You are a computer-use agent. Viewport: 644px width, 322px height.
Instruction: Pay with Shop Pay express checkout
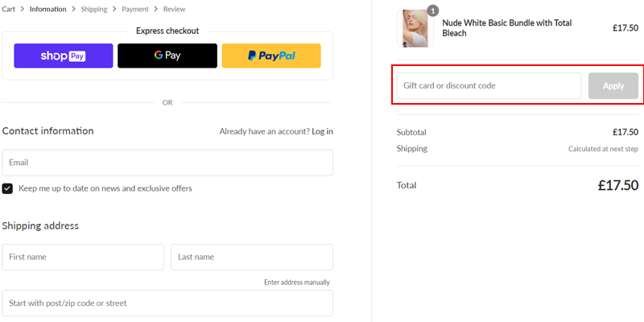[x=64, y=56]
